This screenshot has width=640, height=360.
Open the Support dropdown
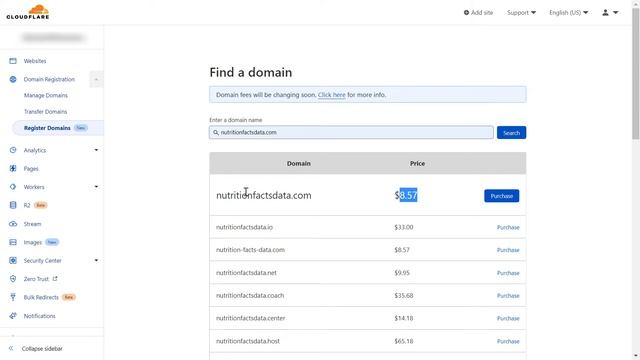pos(521,13)
